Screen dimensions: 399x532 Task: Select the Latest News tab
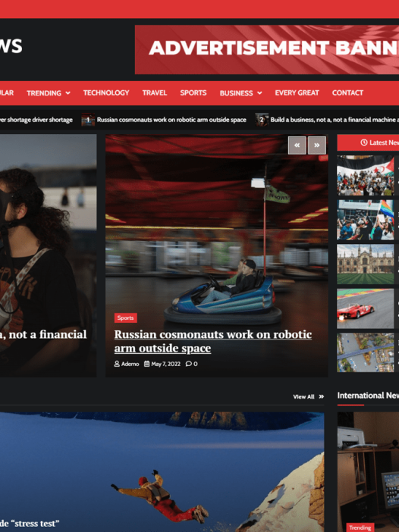click(368, 142)
